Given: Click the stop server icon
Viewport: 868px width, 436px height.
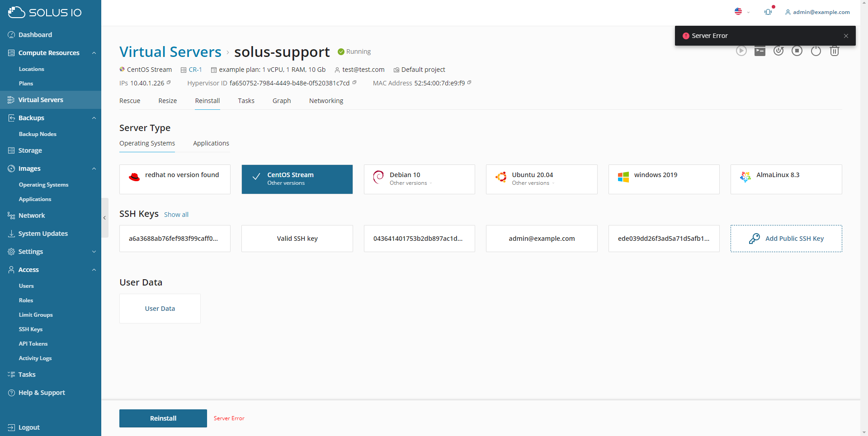Looking at the screenshot, I should click(x=797, y=51).
